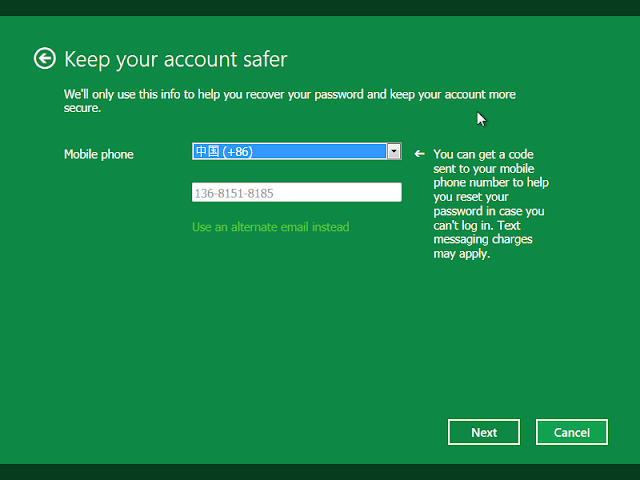The height and width of the screenshot is (480, 640).
Task: Click the "Keep your account safer" heading
Action: pyautogui.click(x=175, y=59)
